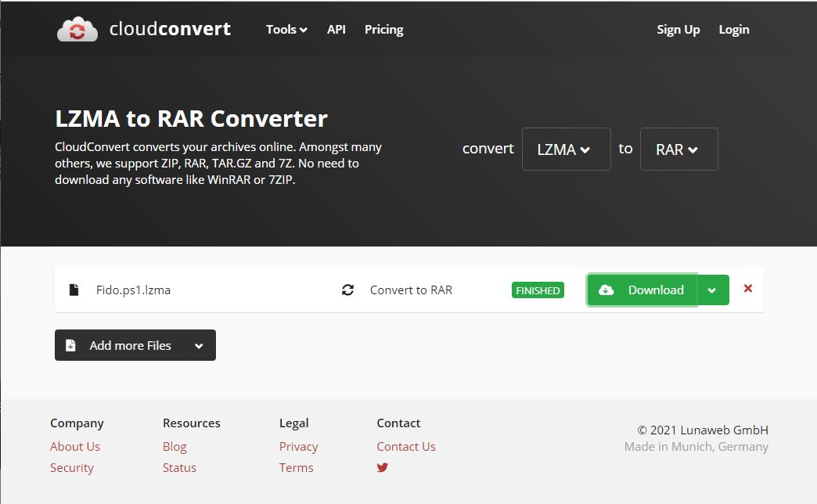817x504 pixels.
Task: Click the © 2021 Lunaweb GmbH text
Action: 703,430
